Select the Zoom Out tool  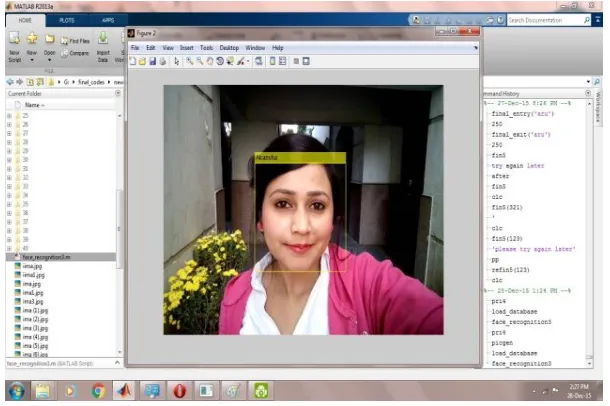(200, 61)
